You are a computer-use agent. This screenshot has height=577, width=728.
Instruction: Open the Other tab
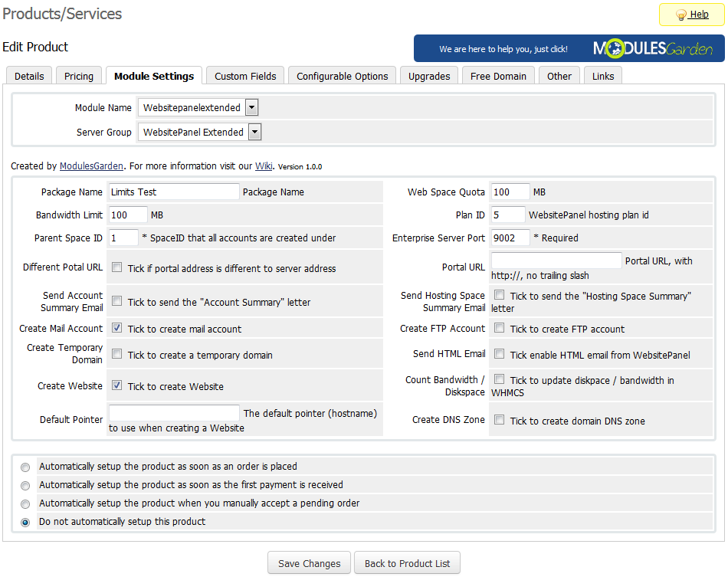[559, 76]
